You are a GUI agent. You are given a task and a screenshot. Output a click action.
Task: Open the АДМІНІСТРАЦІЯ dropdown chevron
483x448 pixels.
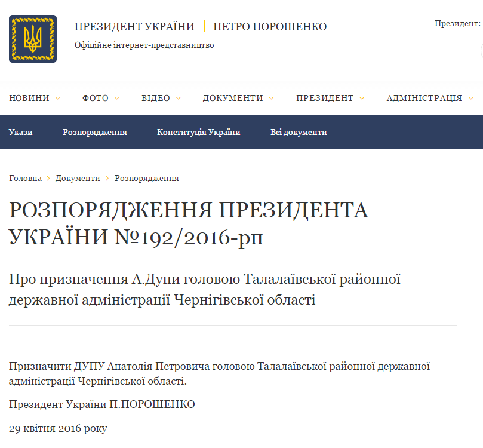pos(470,99)
